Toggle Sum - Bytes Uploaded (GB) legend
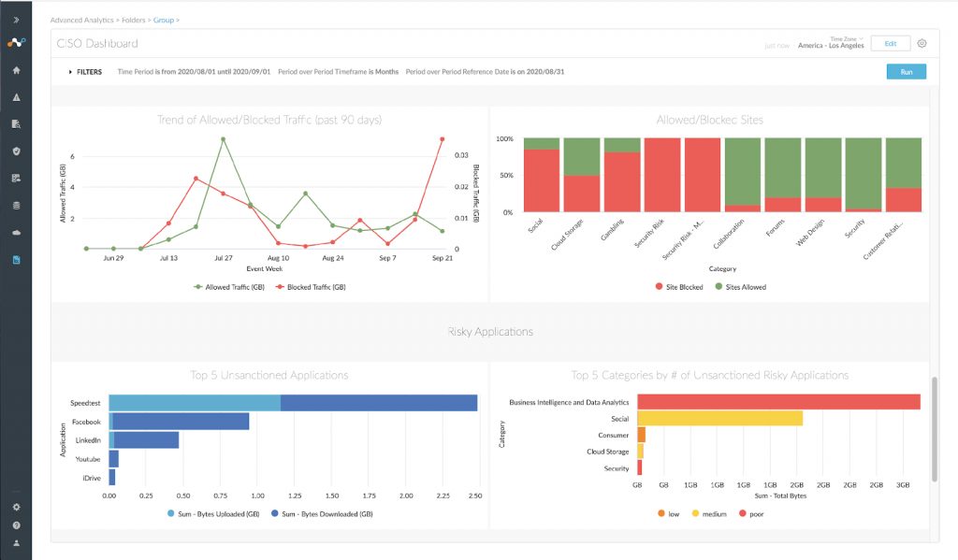Viewport: 958px width, 560px height. tap(213, 514)
